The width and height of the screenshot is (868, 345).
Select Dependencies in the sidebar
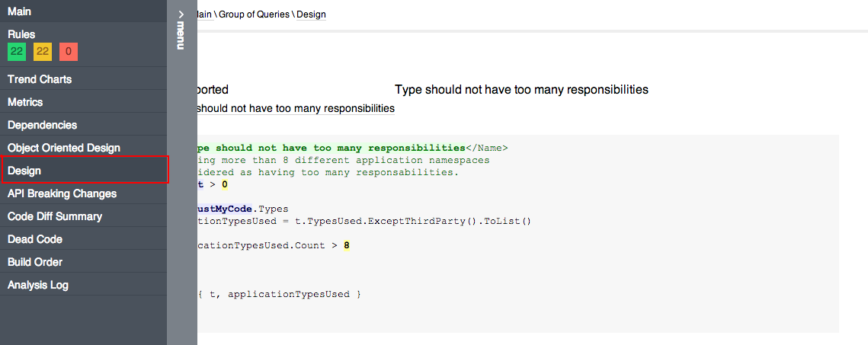(x=84, y=125)
